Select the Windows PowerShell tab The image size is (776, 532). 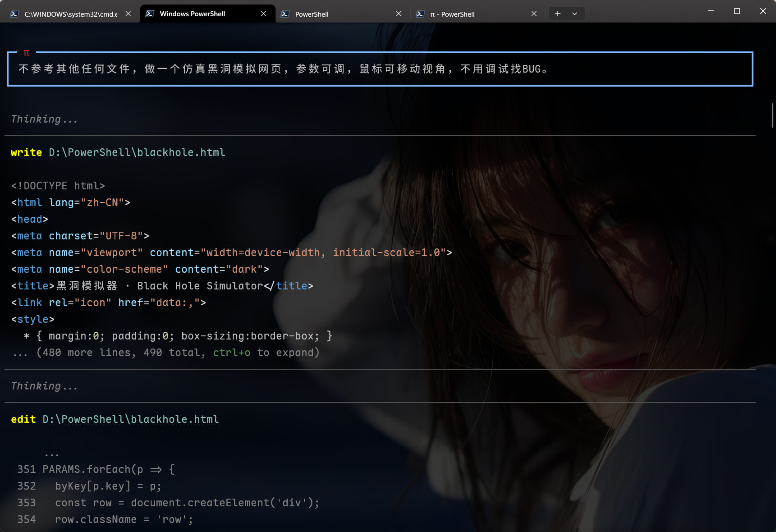pos(207,14)
